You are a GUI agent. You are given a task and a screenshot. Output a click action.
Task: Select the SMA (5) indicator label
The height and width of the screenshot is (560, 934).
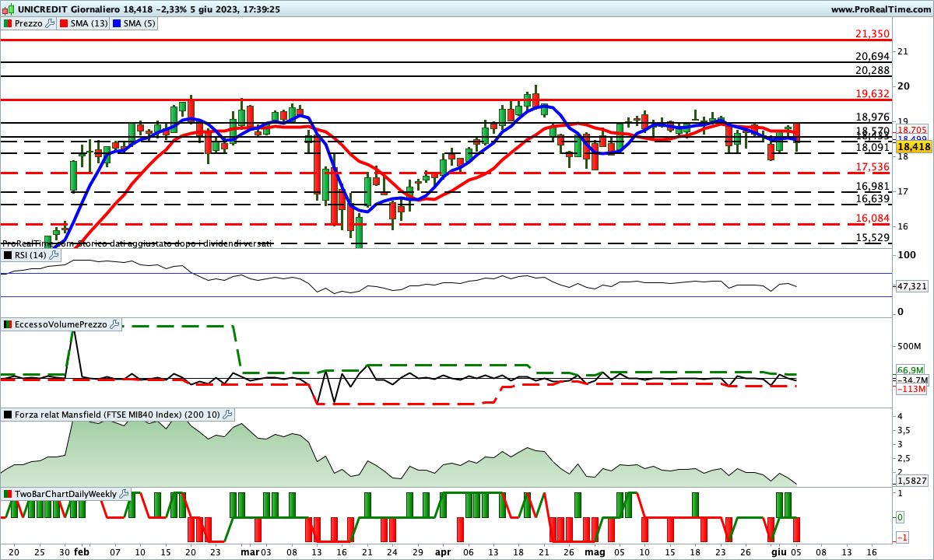(x=140, y=23)
